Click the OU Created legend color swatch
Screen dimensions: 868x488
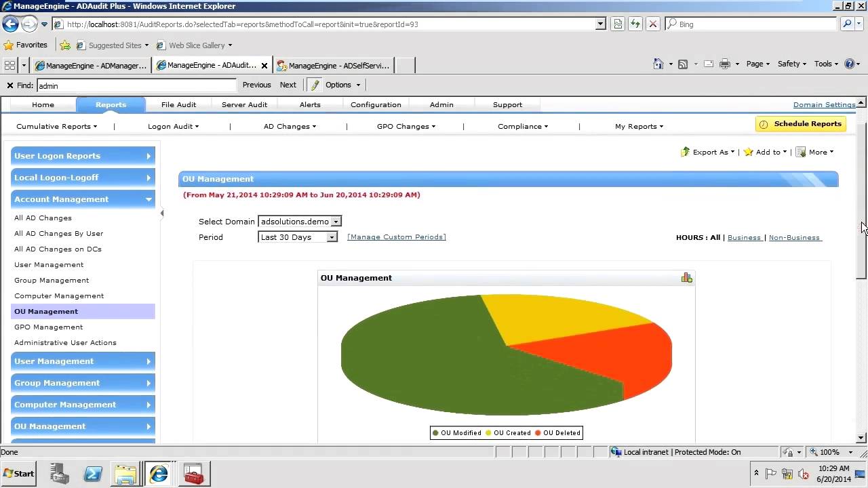pyautogui.click(x=488, y=433)
